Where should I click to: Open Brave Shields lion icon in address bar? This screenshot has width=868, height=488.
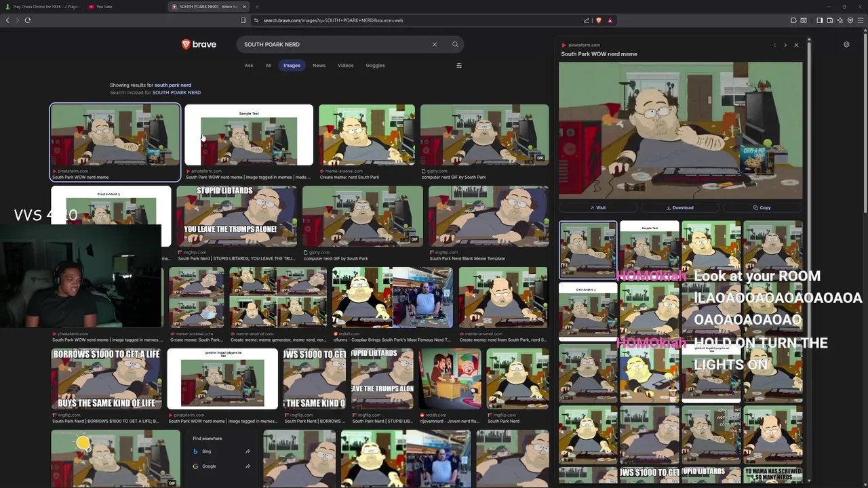click(x=598, y=20)
